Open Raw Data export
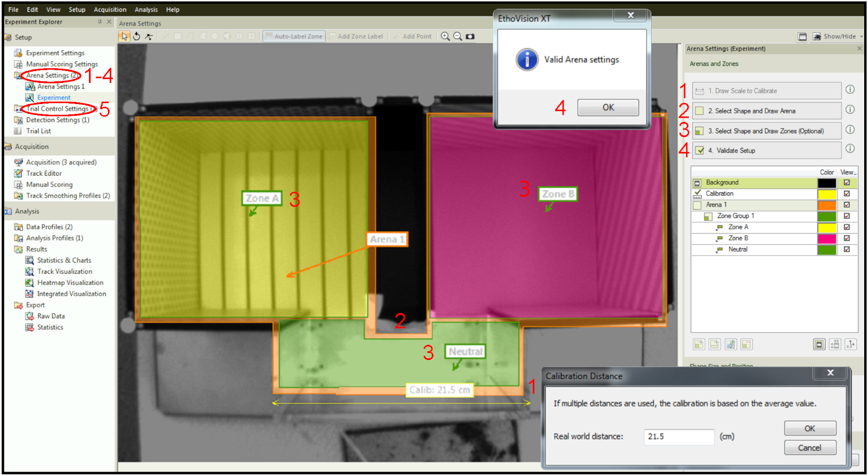Screen dimensions: 868x476 click(x=51, y=316)
